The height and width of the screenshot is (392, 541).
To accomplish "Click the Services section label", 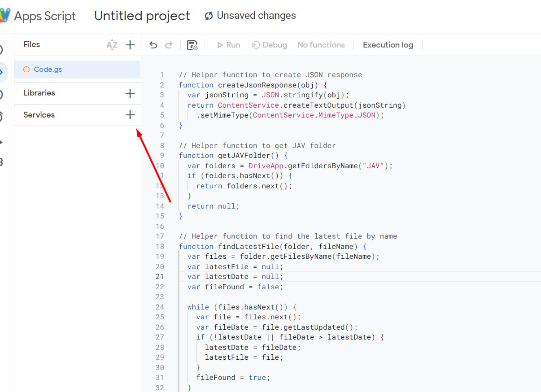I will pos(39,115).
